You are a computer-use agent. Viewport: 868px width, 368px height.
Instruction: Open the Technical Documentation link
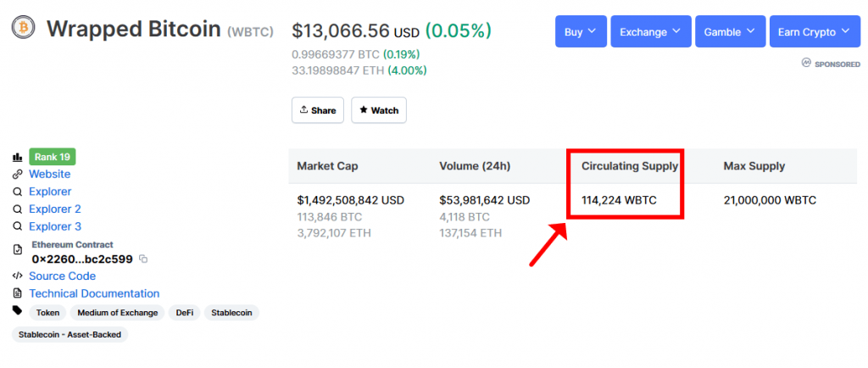tap(94, 294)
